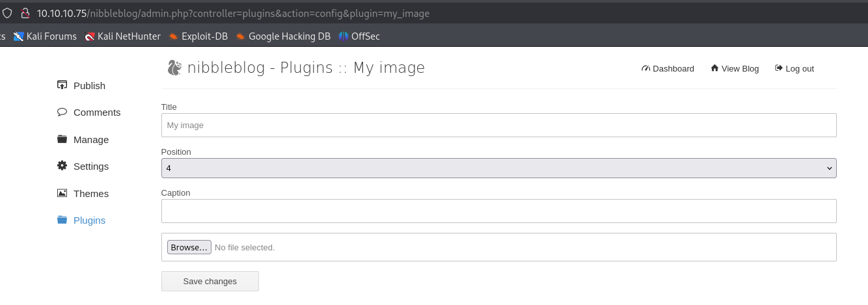Open the Google Hacking DB bookmark
The width and height of the screenshot is (868, 305).
[x=283, y=36]
